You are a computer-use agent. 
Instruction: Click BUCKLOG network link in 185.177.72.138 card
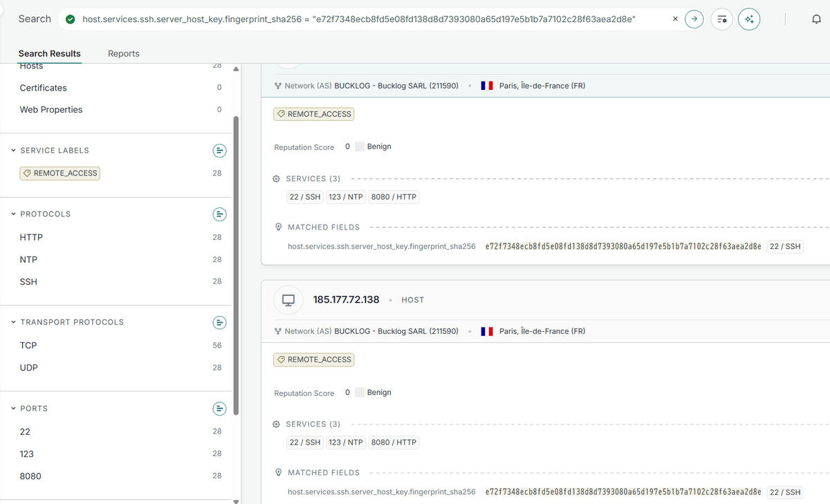point(396,331)
